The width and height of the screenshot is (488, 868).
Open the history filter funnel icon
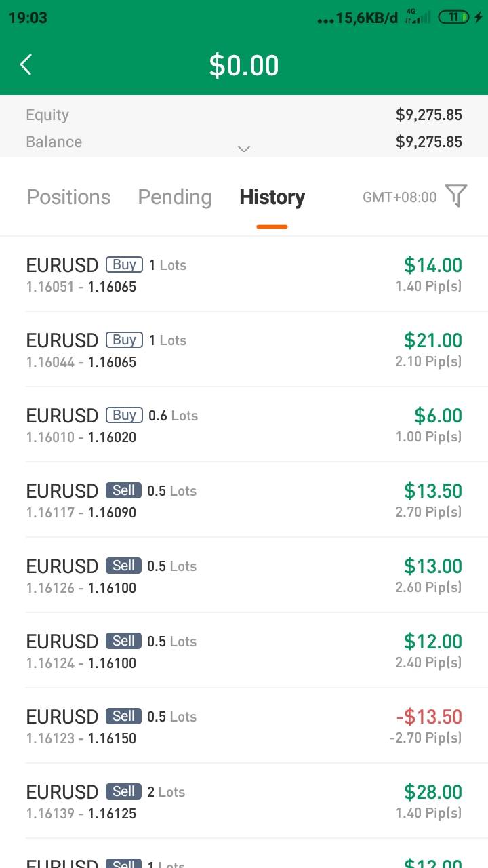[456, 196]
